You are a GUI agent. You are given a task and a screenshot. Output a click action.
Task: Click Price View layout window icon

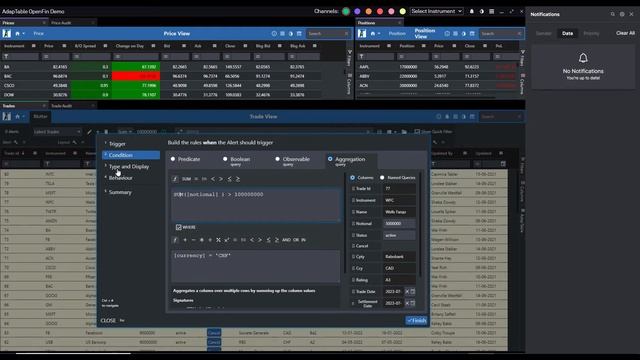pos(299,33)
